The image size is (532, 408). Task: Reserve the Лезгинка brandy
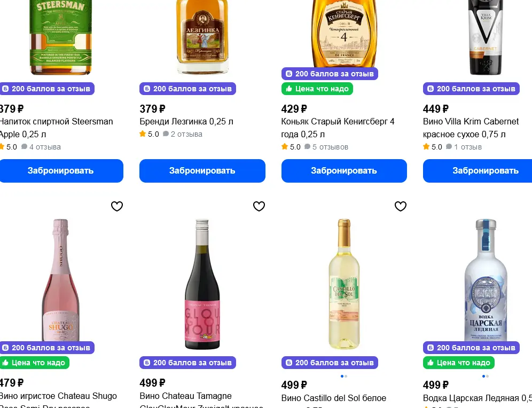point(202,171)
